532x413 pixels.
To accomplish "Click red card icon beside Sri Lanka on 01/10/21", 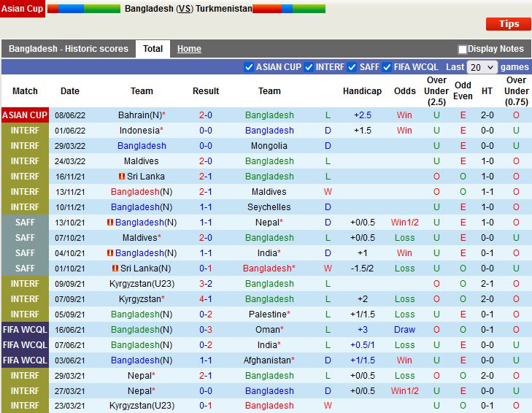I will pos(115,269).
